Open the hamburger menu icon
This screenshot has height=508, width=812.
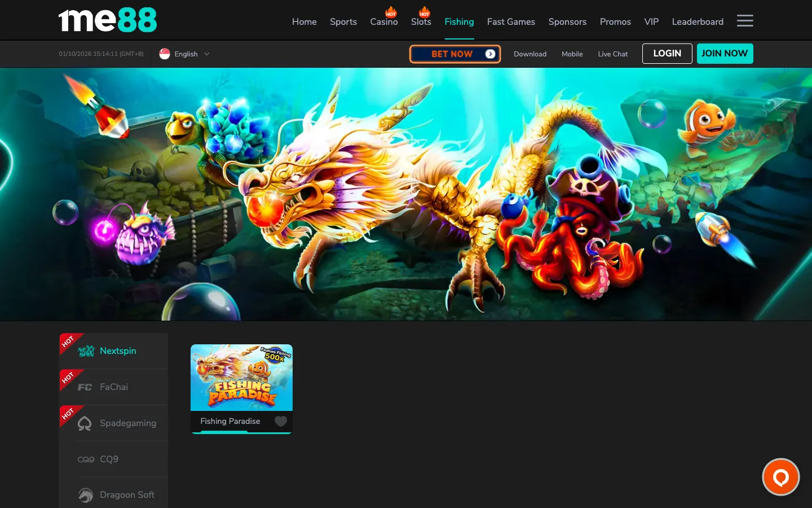coord(745,21)
